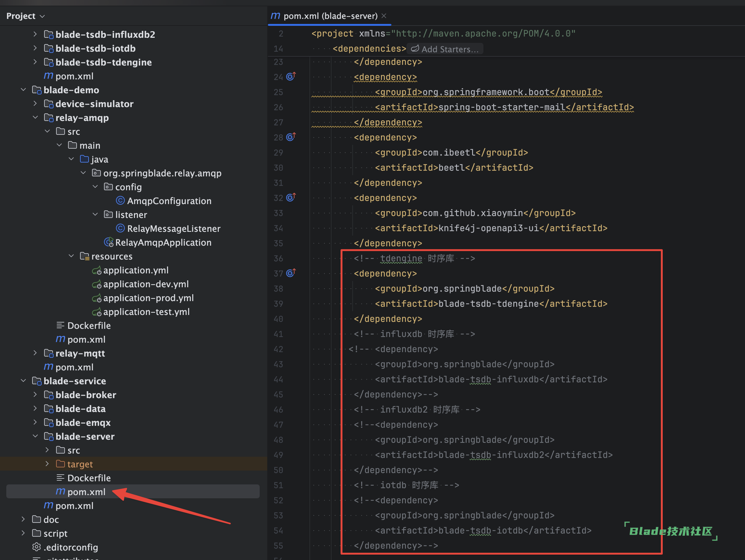The image size is (745, 560).
Task: Open the RelayMessageListener class
Action: tap(168, 229)
